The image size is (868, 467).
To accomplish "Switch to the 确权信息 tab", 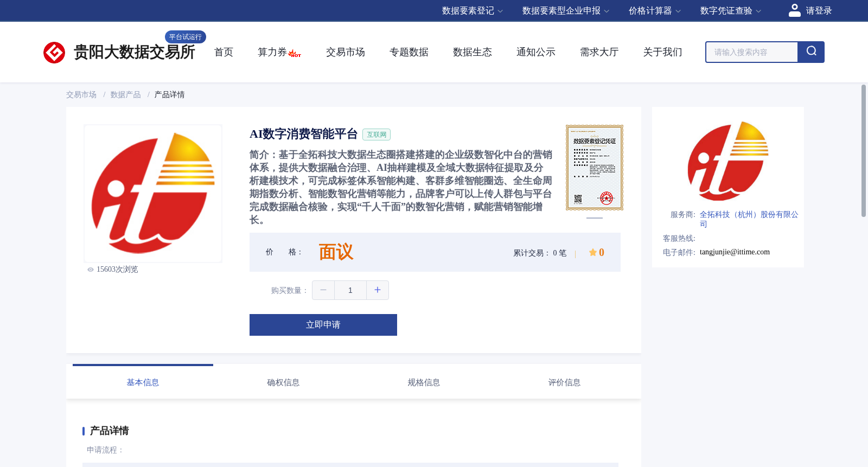I will [283, 382].
